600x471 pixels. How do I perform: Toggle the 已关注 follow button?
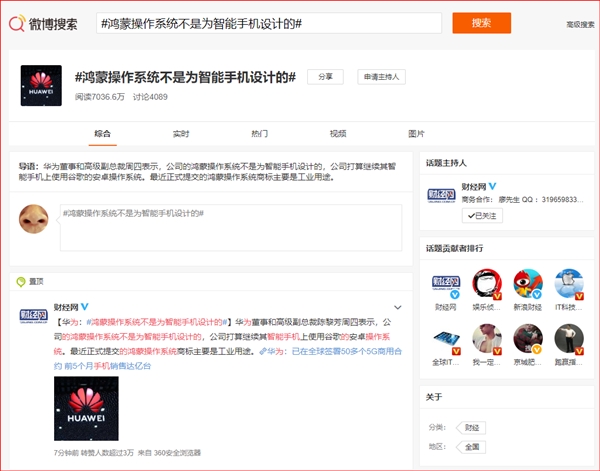(x=482, y=216)
